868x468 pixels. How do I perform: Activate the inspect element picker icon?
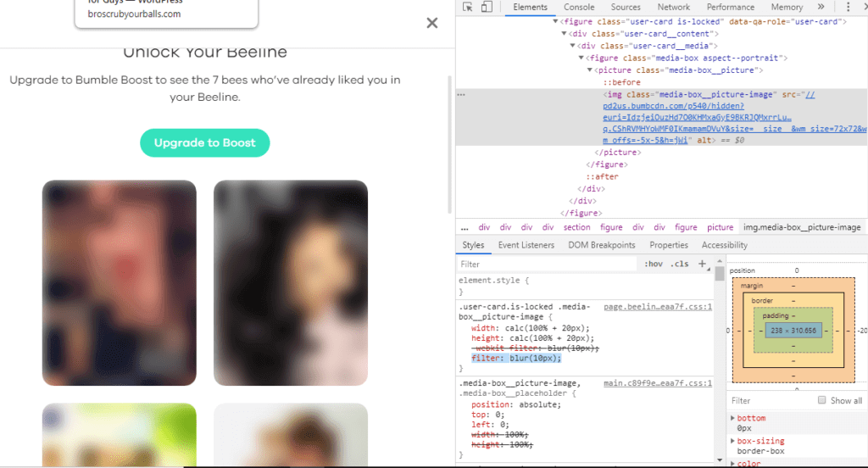click(x=469, y=8)
